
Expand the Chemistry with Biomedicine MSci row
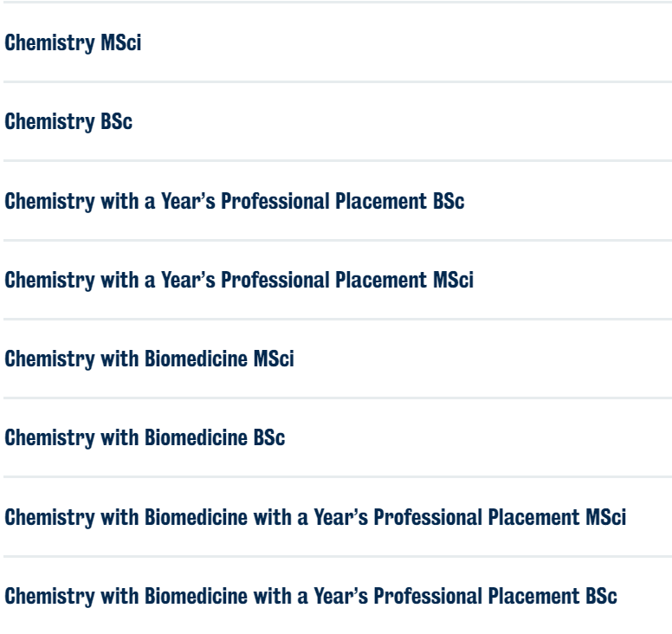click(x=149, y=359)
